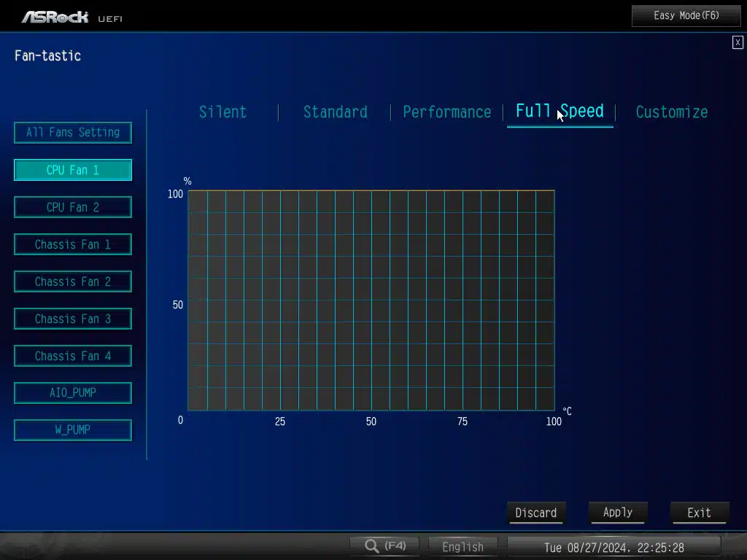Open Chassis Fan 4 settings
This screenshot has width=747, height=560.
(73, 356)
